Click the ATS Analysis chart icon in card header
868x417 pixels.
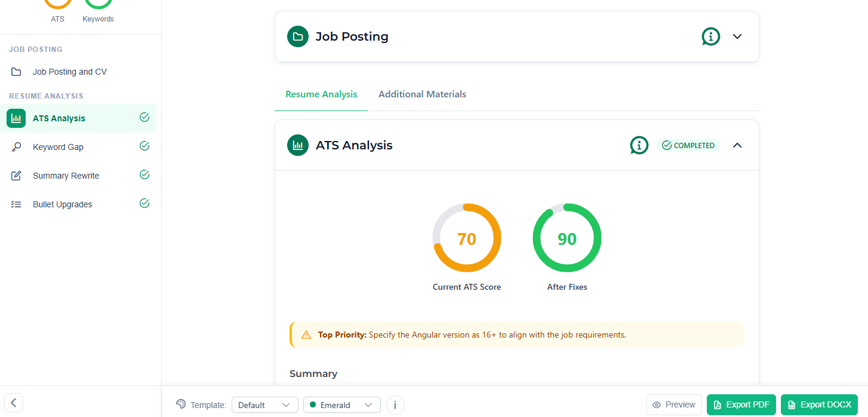pyautogui.click(x=298, y=145)
